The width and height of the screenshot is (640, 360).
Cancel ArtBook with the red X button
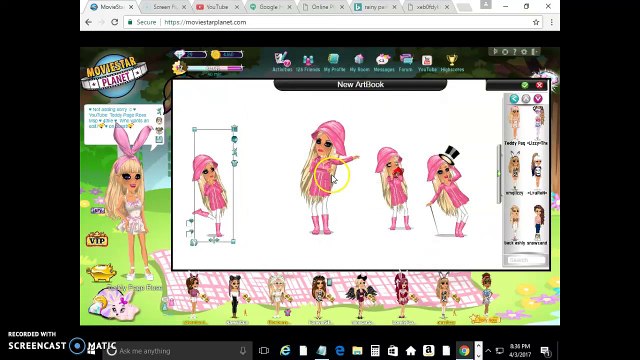tap(539, 85)
